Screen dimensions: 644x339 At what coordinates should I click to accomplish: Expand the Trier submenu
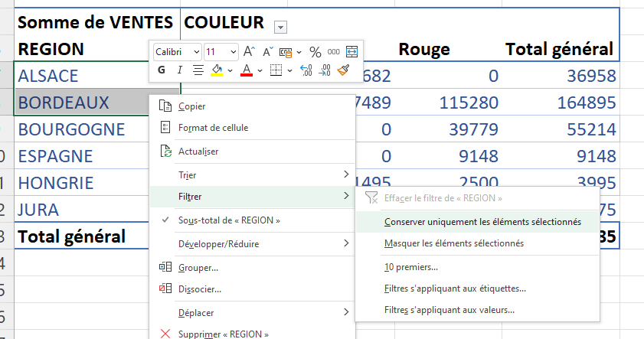point(253,175)
